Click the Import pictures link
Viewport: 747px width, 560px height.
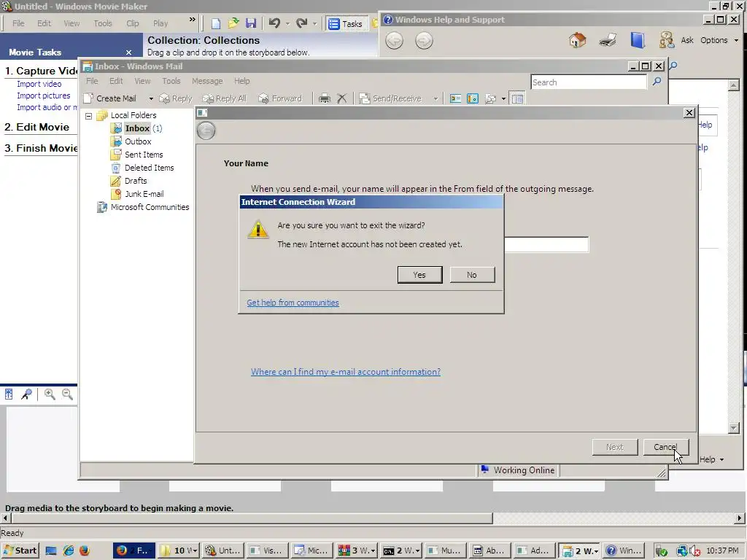coord(43,96)
